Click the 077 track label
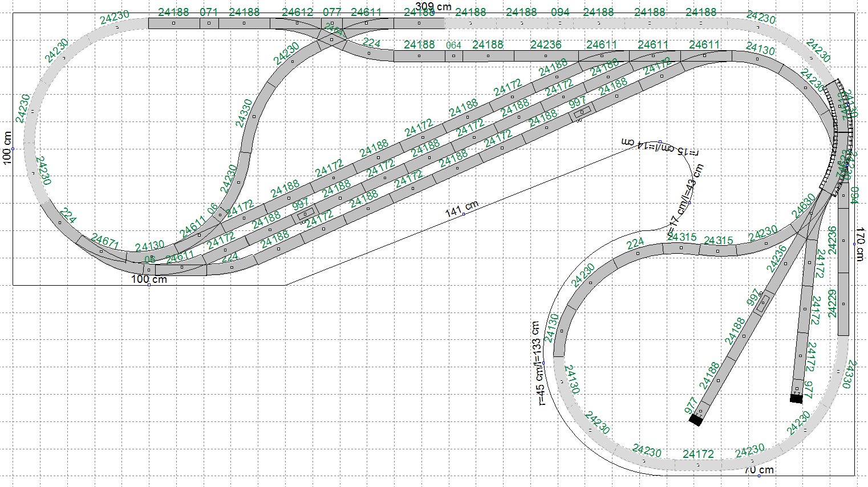 point(332,12)
